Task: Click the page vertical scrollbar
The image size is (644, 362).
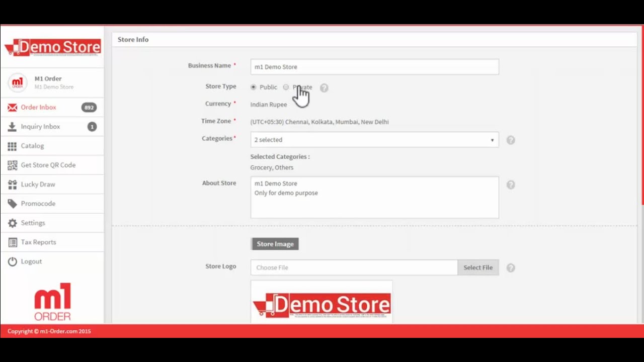Action: coord(642,116)
